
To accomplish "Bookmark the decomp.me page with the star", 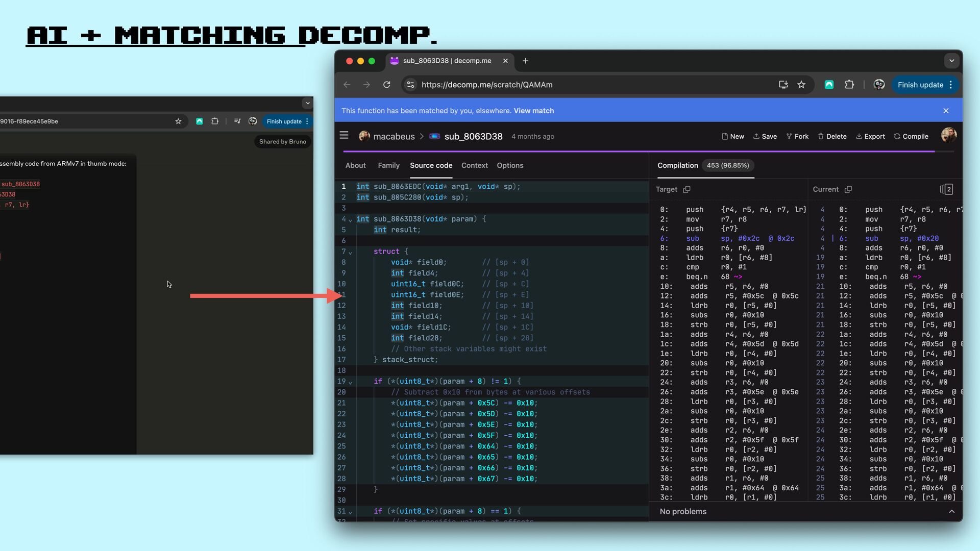I will [x=801, y=85].
